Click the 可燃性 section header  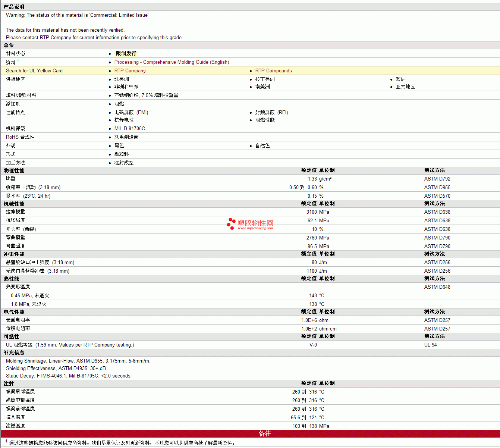coord(12,337)
